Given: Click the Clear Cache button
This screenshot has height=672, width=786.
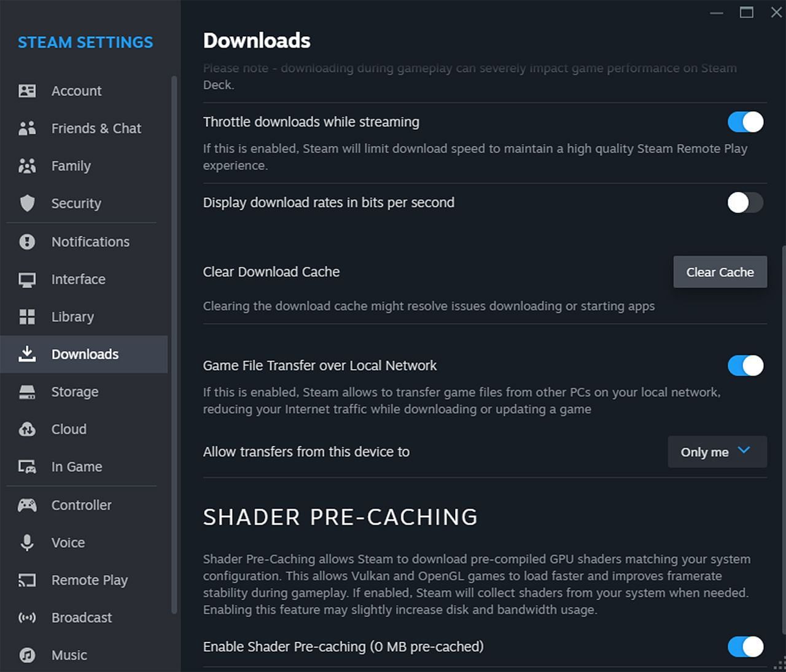Looking at the screenshot, I should pos(720,272).
